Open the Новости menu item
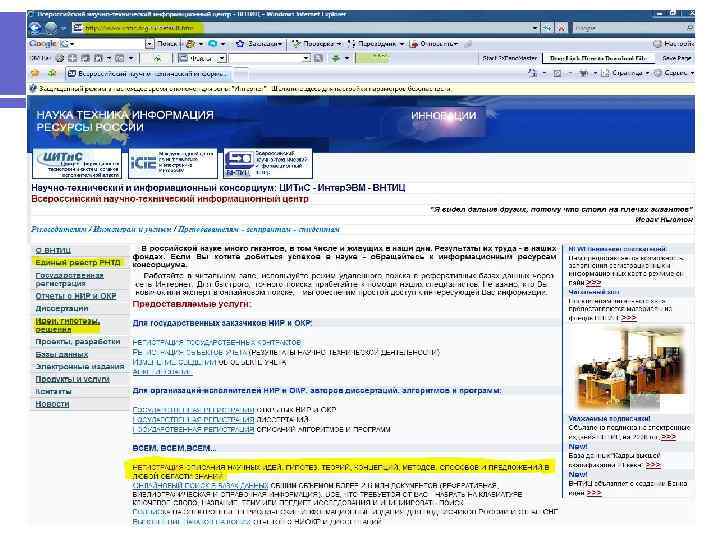The image size is (720, 540). [52, 404]
